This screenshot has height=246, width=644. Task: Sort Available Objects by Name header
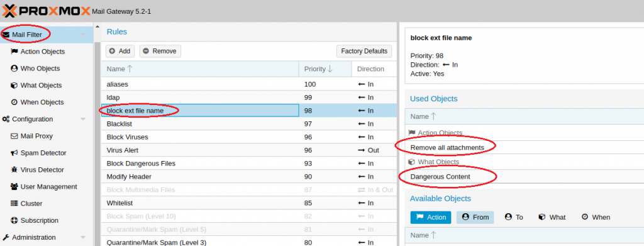tap(524, 235)
